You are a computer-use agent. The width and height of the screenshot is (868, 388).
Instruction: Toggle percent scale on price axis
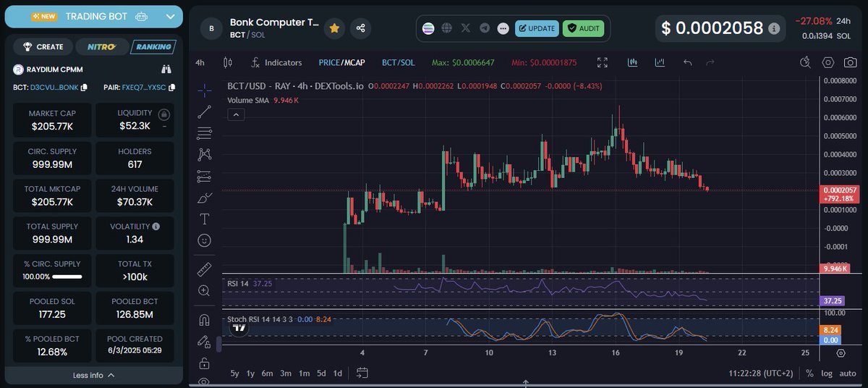click(x=809, y=373)
